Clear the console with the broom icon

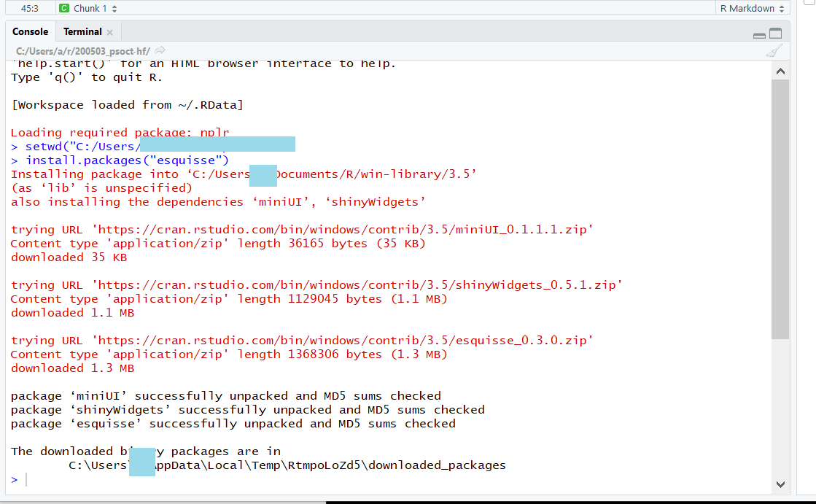coord(774,50)
